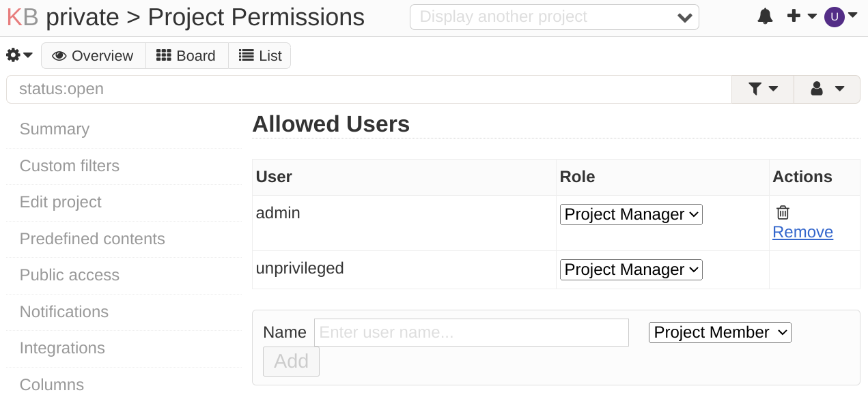Switch to the List view
This screenshot has width=868, height=397.
coord(260,55)
